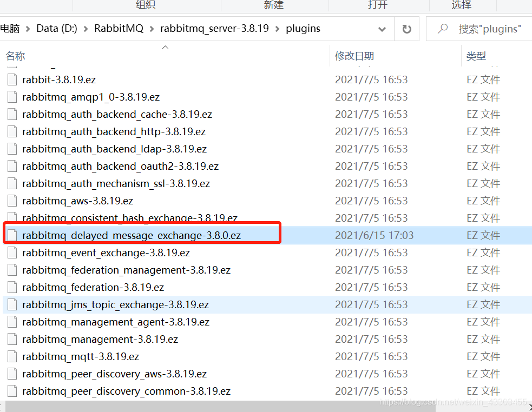Click 组织 ribbon group label
This screenshot has height=412, width=532.
(146, 4)
